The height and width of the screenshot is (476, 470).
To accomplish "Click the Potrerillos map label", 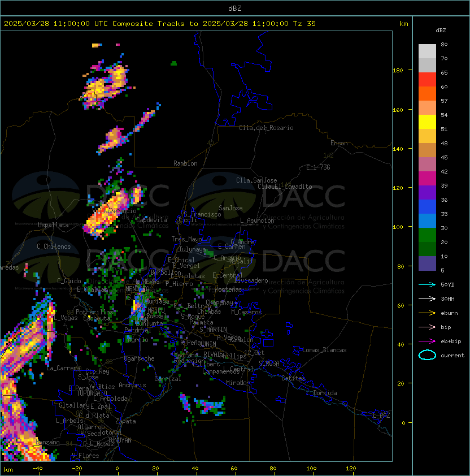I will [x=94, y=312].
